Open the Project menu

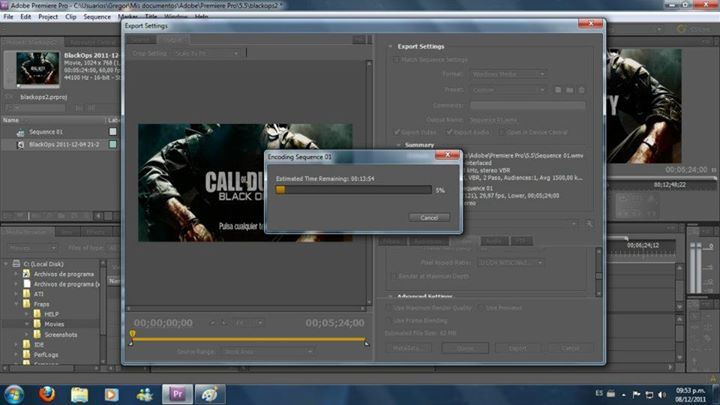coord(46,17)
